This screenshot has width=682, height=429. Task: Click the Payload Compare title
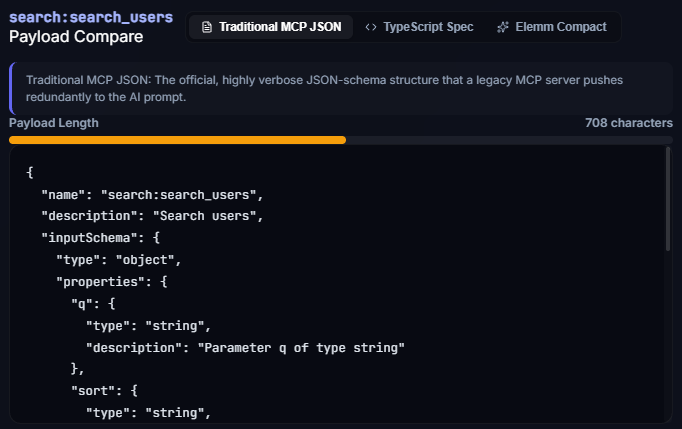[x=76, y=37]
